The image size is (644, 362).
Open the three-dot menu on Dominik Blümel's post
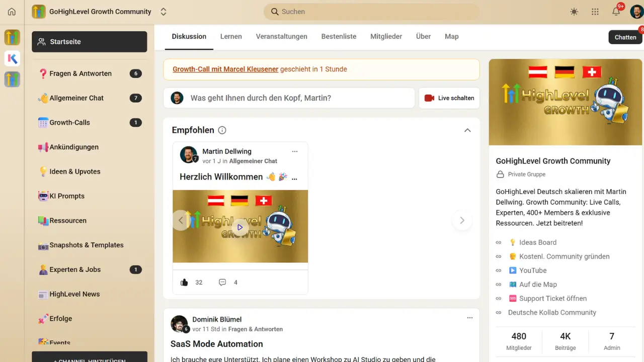coord(470,318)
